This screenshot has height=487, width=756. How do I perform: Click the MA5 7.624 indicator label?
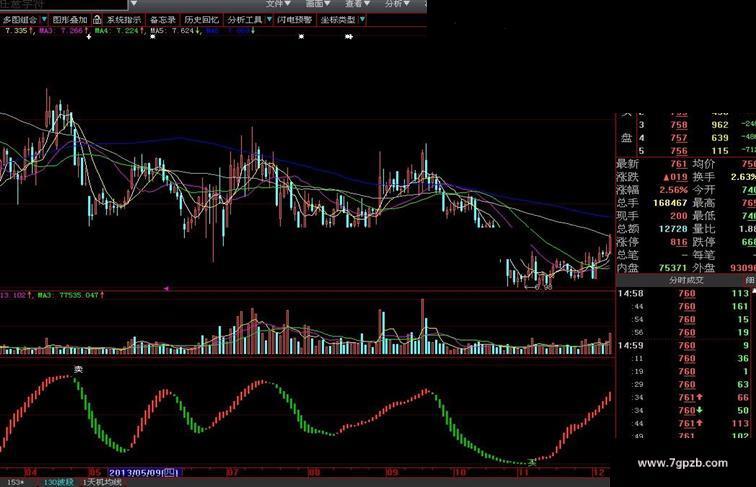[x=174, y=31]
